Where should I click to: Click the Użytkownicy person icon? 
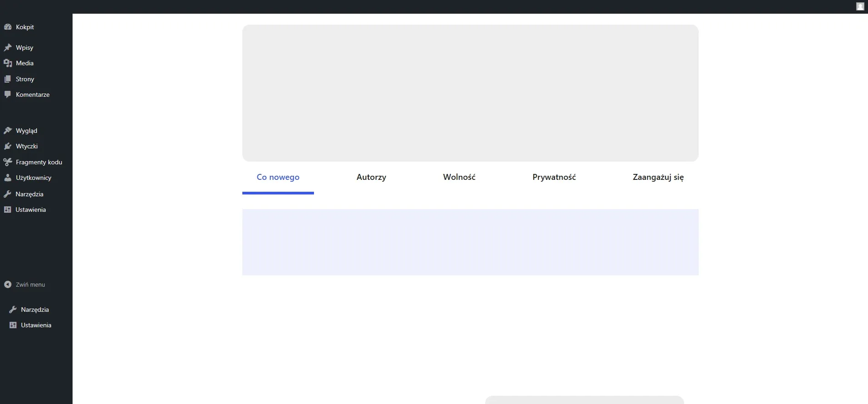[8, 178]
